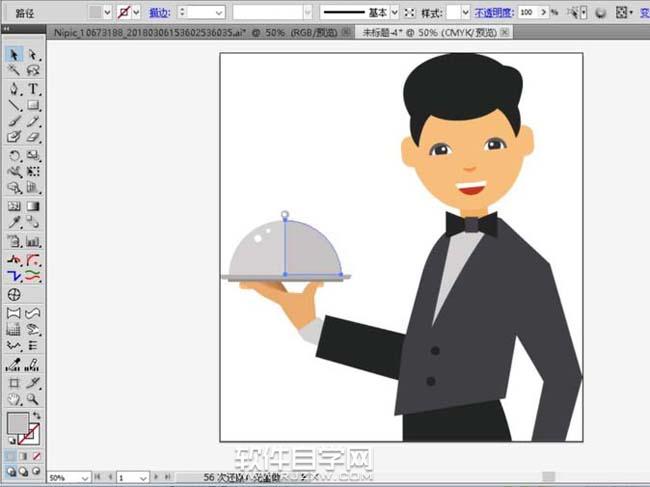Select the Selection (black arrow) tool

pos(14,54)
